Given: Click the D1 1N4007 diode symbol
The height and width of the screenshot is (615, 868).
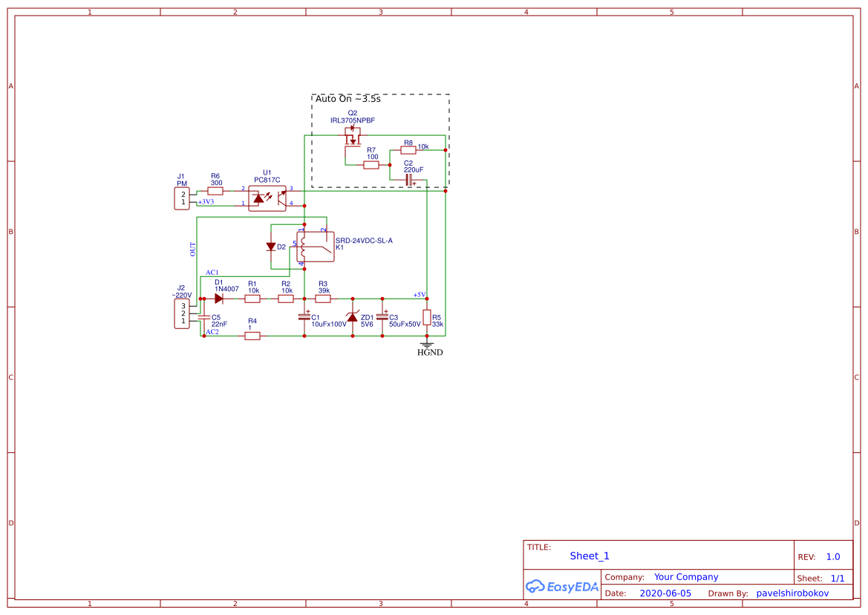Looking at the screenshot, I should coord(219,299).
